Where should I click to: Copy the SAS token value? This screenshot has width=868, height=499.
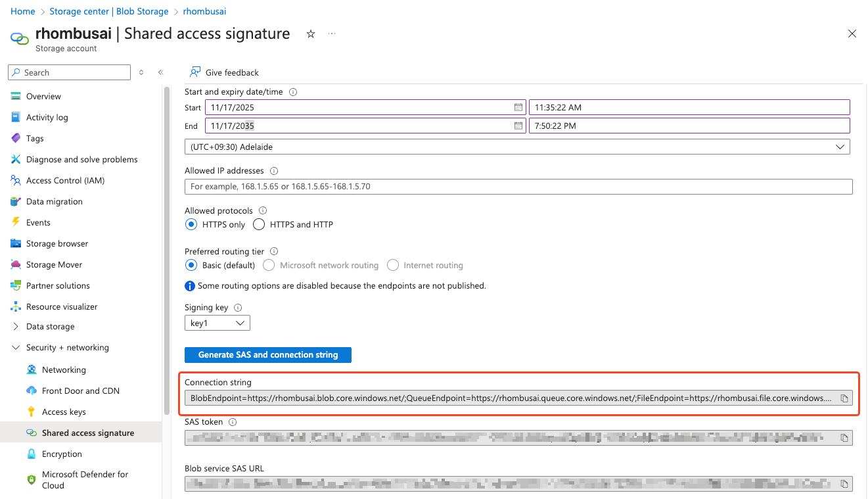[844, 437]
